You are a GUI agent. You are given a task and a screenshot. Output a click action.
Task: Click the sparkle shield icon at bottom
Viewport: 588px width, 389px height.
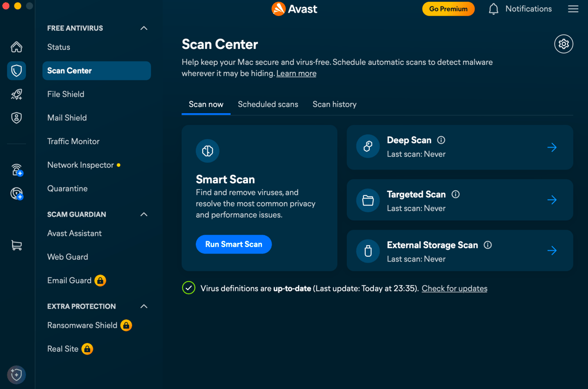(x=17, y=375)
